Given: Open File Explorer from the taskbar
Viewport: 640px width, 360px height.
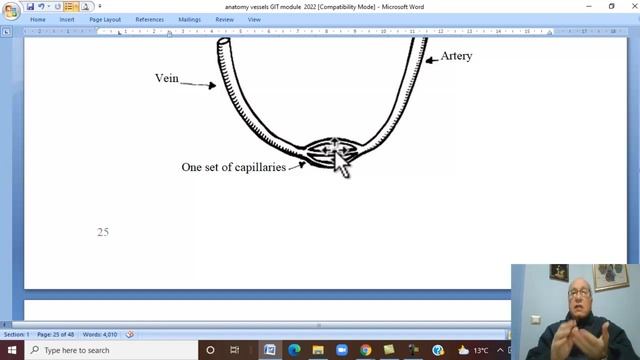Looking at the screenshot, I should [x=318, y=350].
